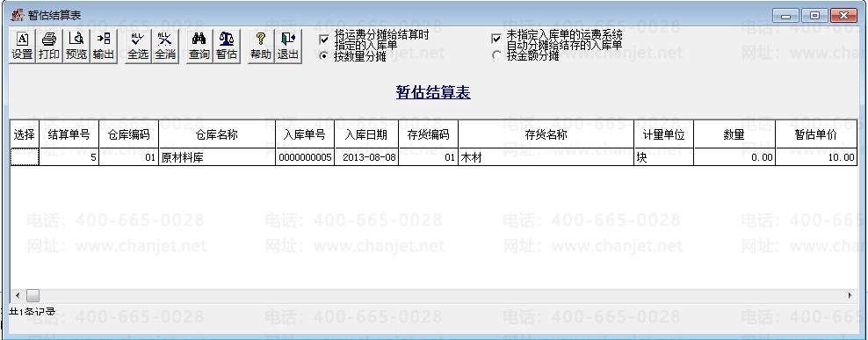The height and width of the screenshot is (340, 868).
Task: Click the horizontal scrollbar left arrow
Action: (x=18, y=296)
